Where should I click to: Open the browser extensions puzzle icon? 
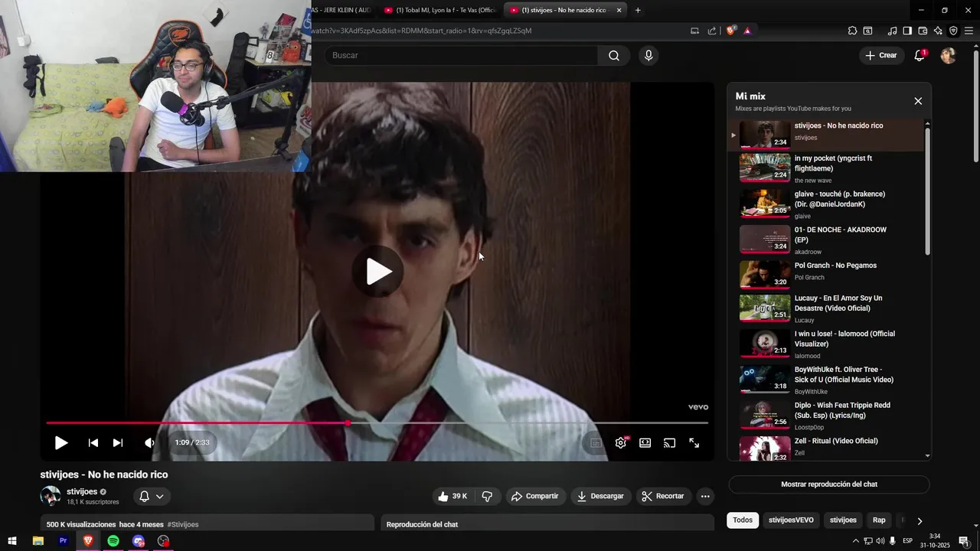click(852, 31)
